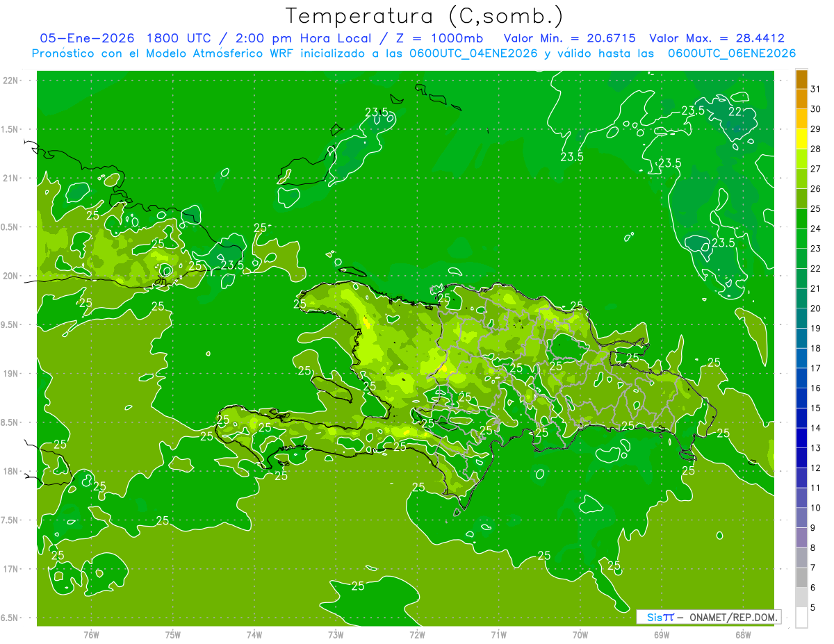Click the "22" contour label on the map
Viewport: 834px width, 644px height.
pos(735,112)
